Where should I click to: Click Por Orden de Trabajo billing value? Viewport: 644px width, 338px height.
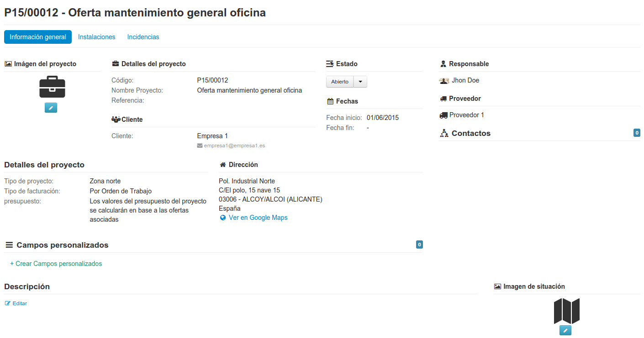click(121, 191)
